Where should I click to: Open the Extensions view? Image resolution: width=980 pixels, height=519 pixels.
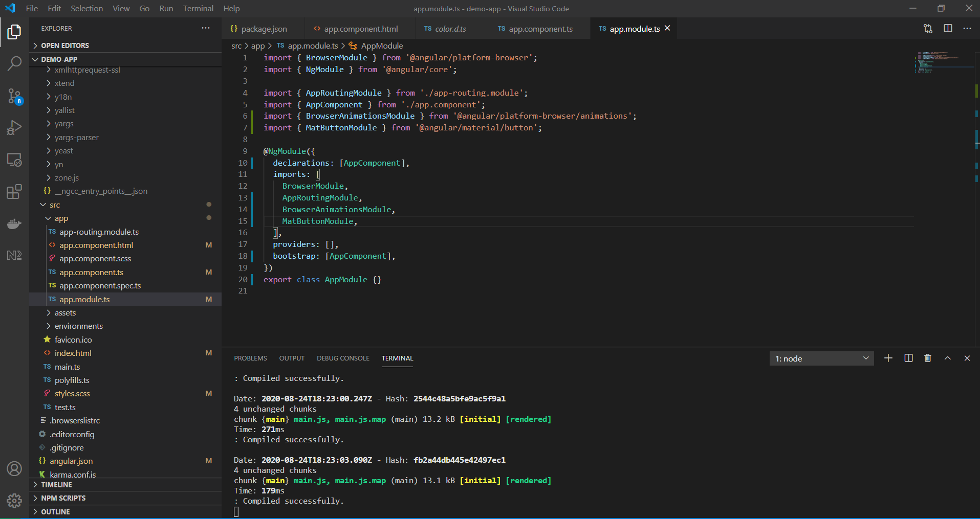[14, 191]
